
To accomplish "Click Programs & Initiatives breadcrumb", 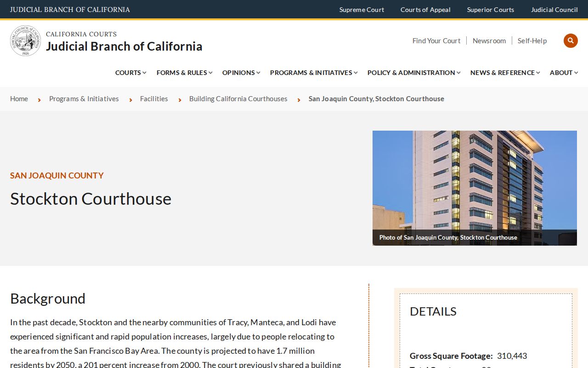I will 84,99.
